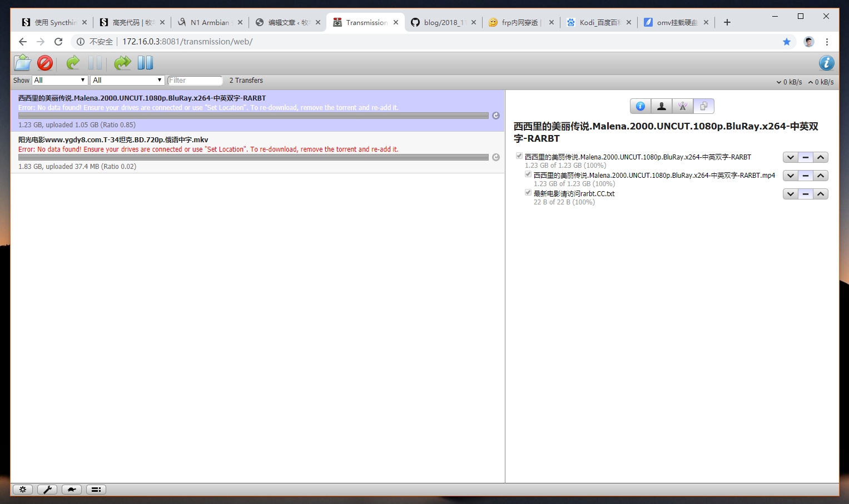Set high priority for Malena RARBT.mp4 file
The width and height of the screenshot is (849, 504).
click(x=821, y=176)
